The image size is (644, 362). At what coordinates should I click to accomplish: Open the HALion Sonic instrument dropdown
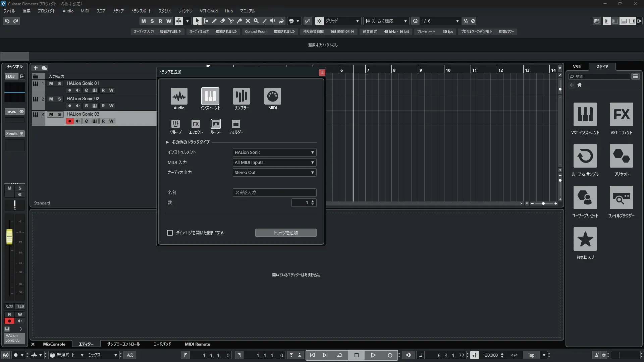click(274, 153)
